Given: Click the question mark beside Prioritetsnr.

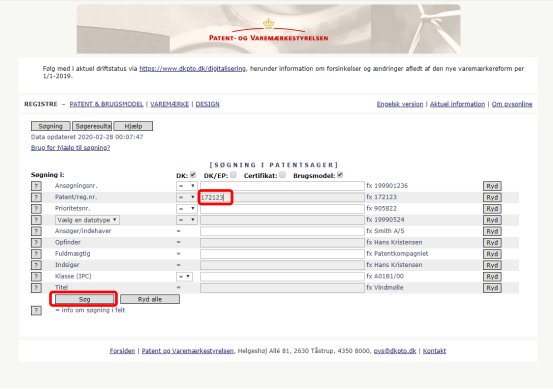Looking at the screenshot, I should click(x=36, y=208).
